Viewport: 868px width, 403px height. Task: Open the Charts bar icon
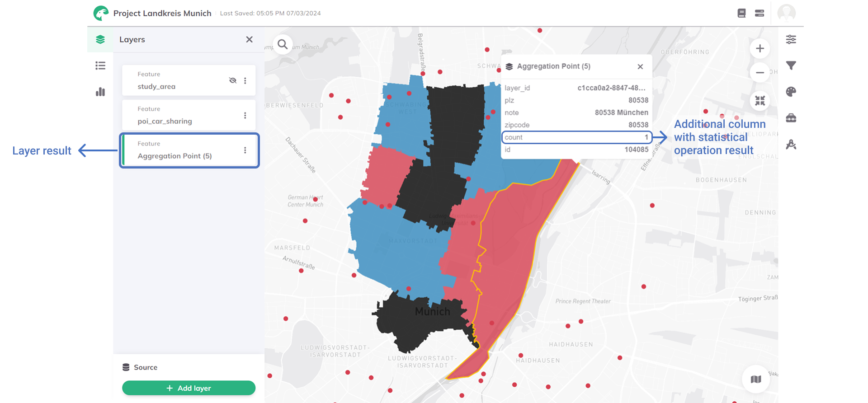coord(100,92)
